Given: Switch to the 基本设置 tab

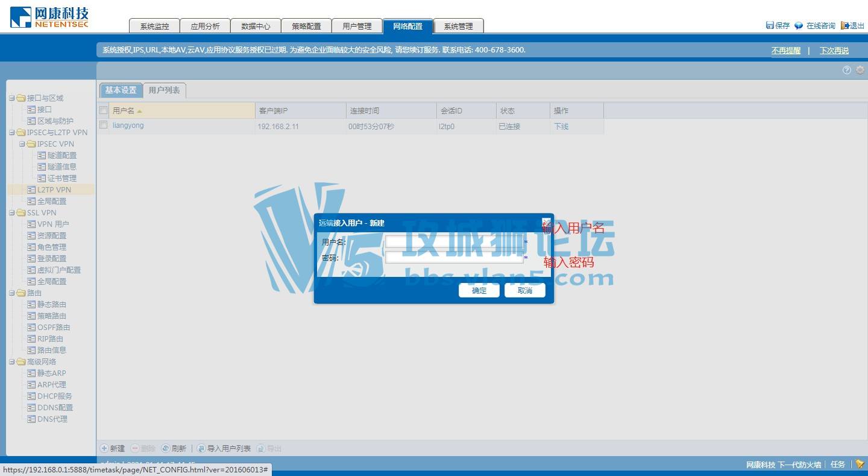Looking at the screenshot, I should [x=121, y=90].
